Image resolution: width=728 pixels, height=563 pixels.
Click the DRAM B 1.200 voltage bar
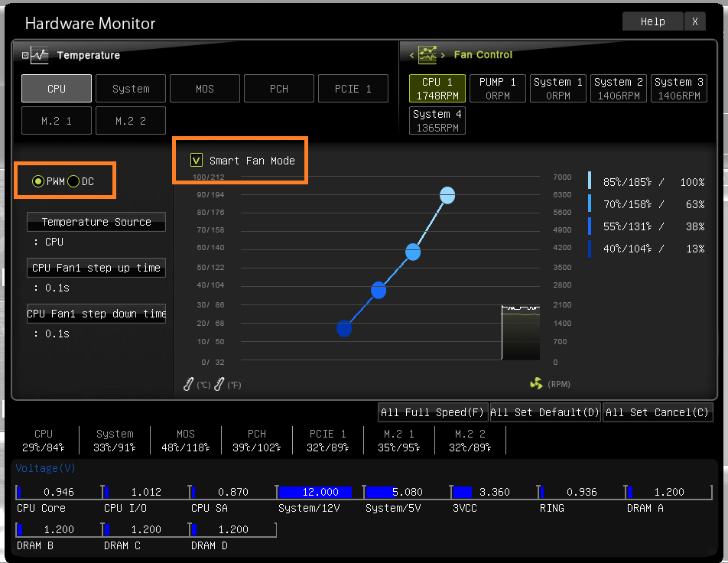click(58, 529)
